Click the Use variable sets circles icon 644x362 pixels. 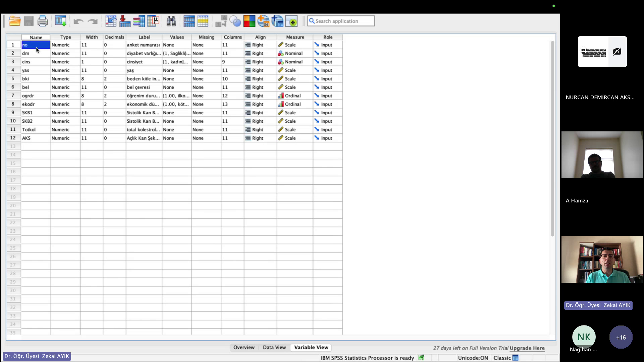(x=235, y=21)
